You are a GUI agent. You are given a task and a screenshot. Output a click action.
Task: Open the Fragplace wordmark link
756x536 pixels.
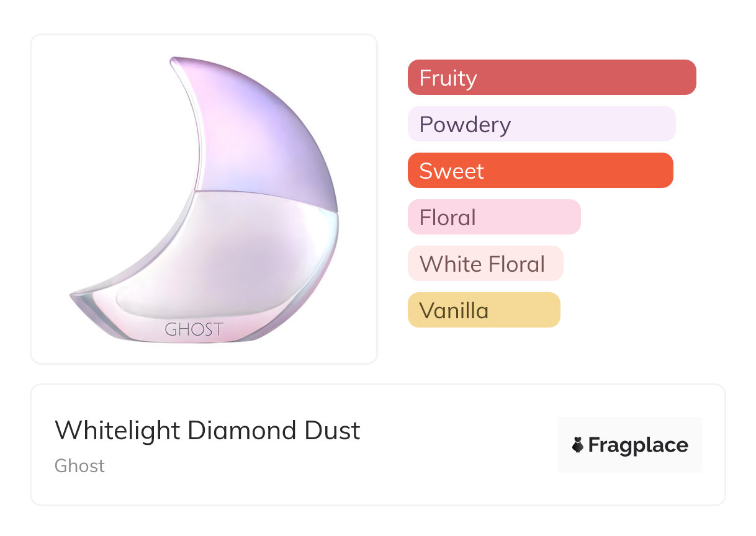[637, 445]
